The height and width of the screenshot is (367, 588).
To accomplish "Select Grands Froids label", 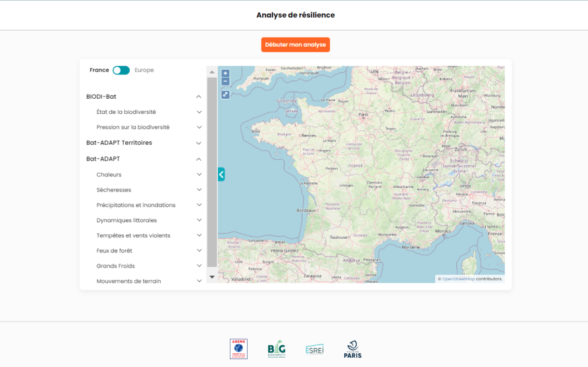I will pos(115,266).
